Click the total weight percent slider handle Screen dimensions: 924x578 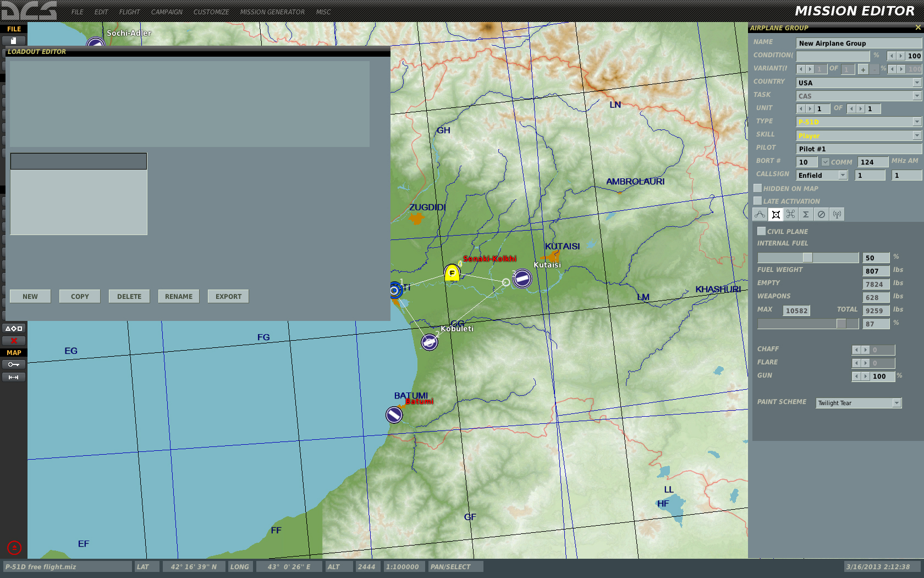841,324
